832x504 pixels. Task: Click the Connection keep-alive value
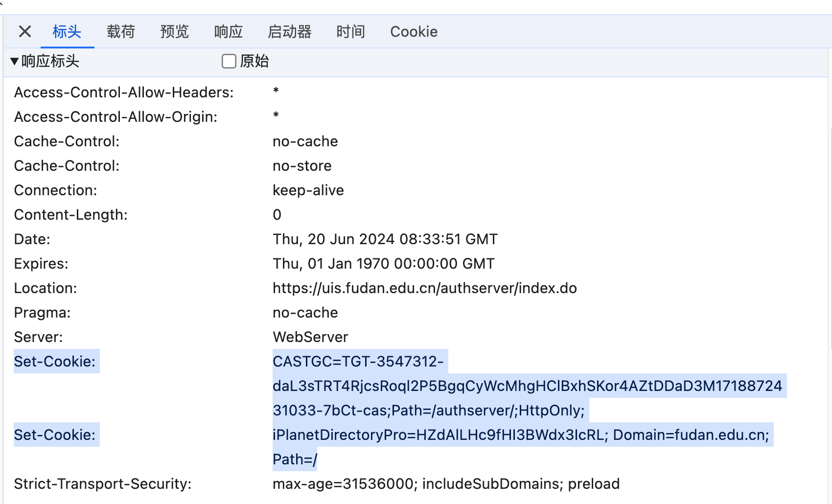[x=308, y=190]
